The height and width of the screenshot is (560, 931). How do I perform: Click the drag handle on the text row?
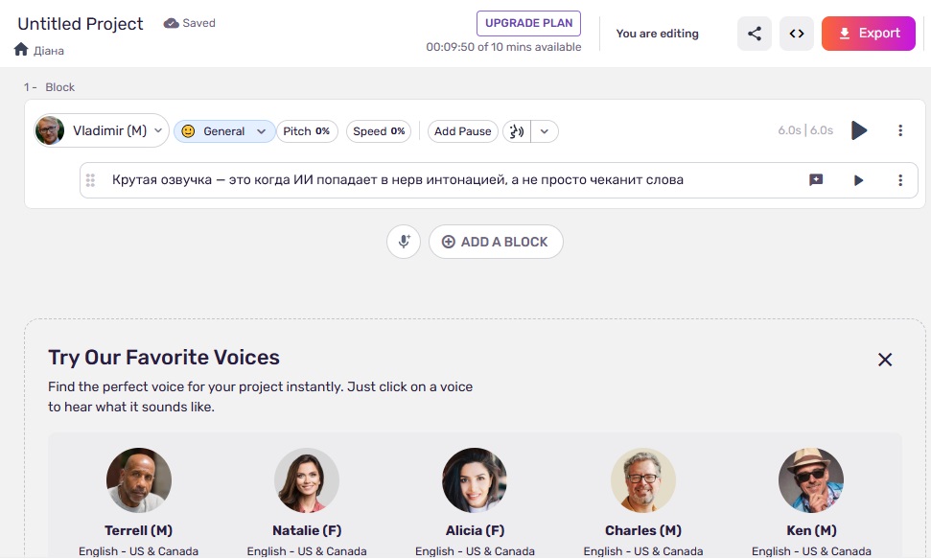(x=91, y=180)
